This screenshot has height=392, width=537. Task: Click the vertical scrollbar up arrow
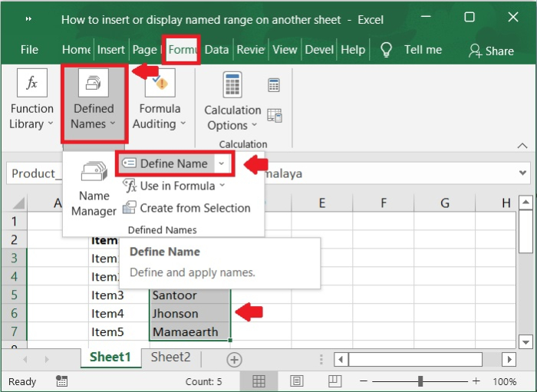[x=525, y=202]
